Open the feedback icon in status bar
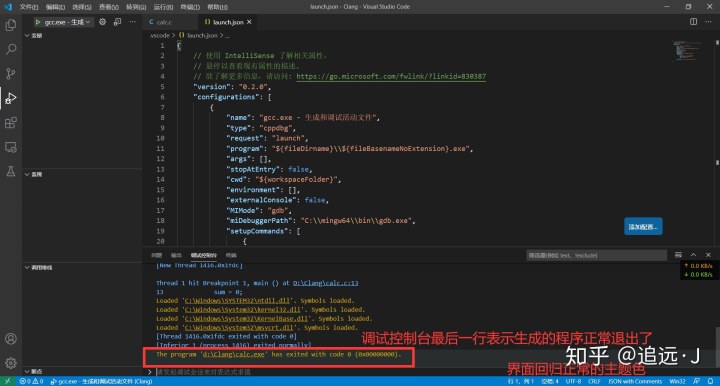The width and height of the screenshot is (720, 386). click(x=697, y=381)
